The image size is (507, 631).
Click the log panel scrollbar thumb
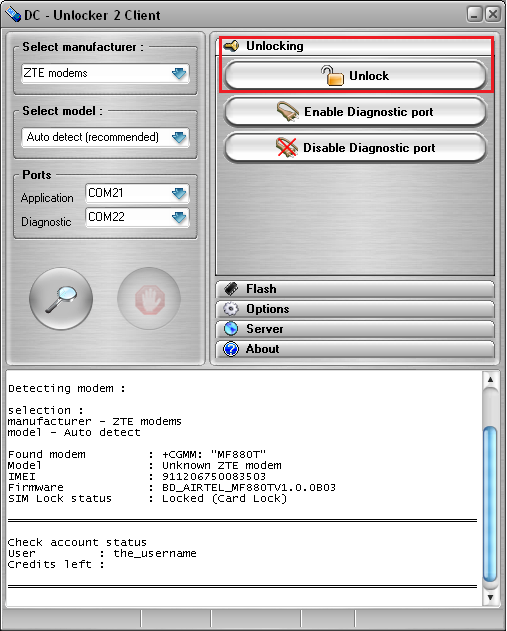(x=490, y=504)
